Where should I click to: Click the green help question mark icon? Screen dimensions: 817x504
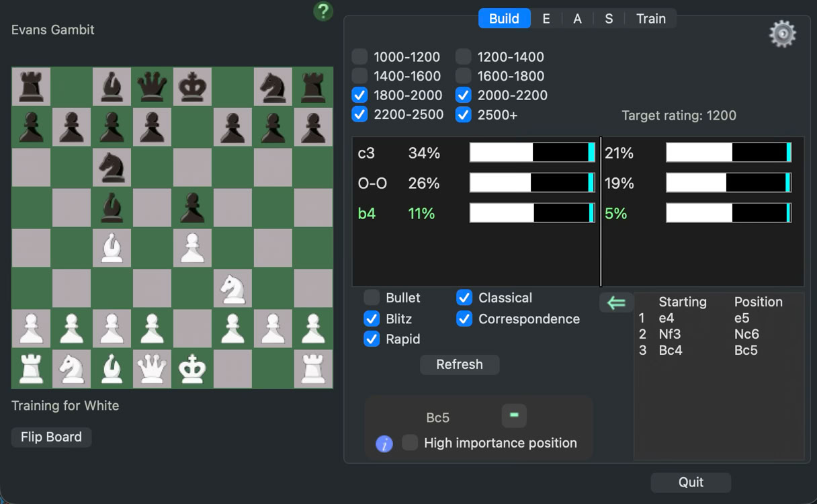(x=323, y=11)
